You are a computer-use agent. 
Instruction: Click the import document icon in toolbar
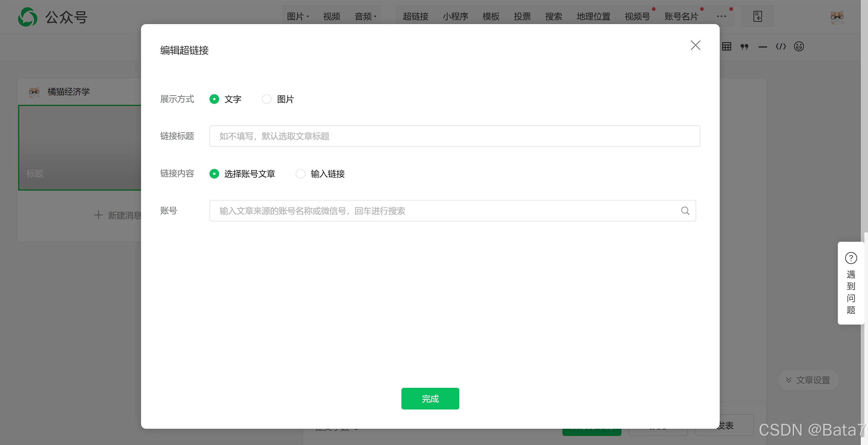pyautogui.click(x=757, y=16)
